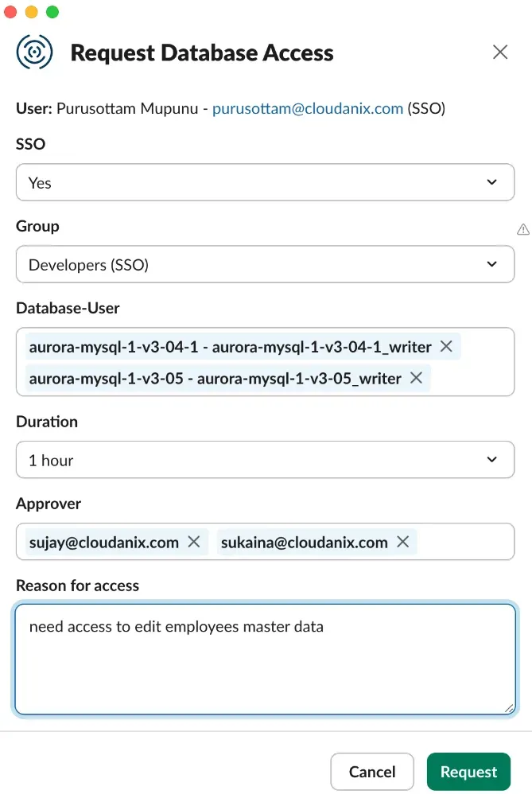Click inside the Reason for access textarea
The height and width of the screenshot is (794, 532).
point(265,668)
